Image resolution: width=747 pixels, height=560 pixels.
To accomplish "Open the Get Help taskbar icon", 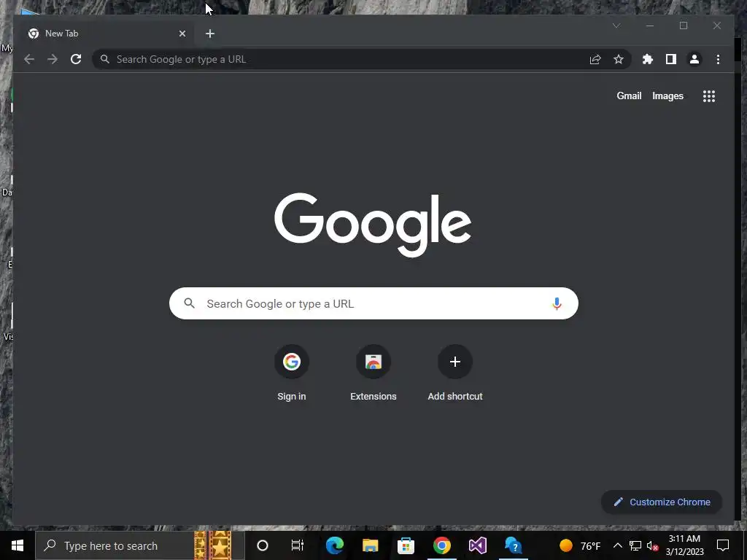I will [x=513, y=545].
